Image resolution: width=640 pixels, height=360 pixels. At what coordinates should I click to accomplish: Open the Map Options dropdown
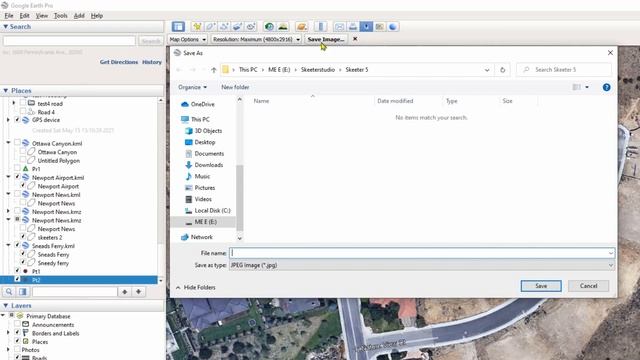point(188,39)
